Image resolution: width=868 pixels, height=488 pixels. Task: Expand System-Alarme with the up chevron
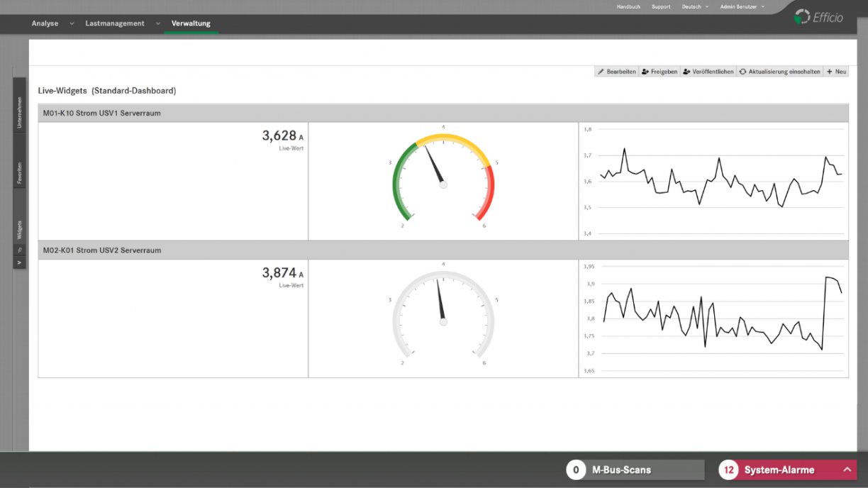[846, 470]
